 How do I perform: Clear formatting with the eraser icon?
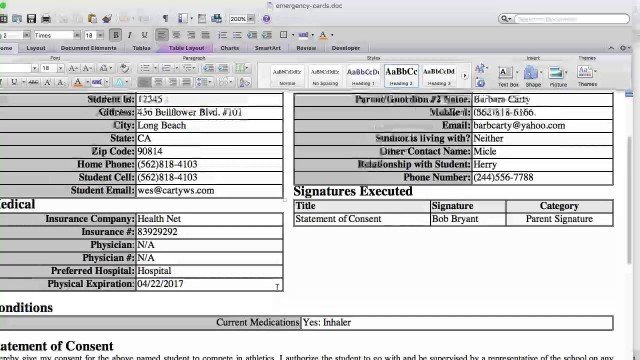[124, 68]
